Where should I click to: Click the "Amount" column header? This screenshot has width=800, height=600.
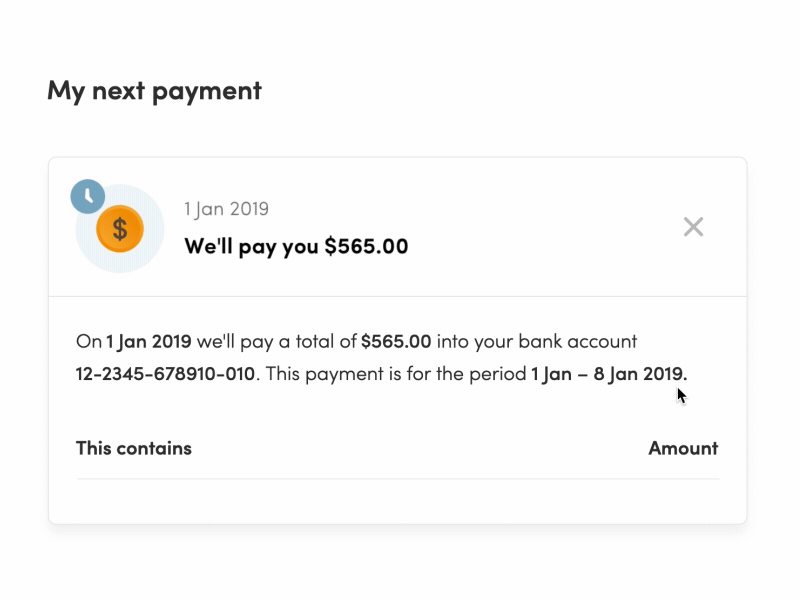pos(683,448)
